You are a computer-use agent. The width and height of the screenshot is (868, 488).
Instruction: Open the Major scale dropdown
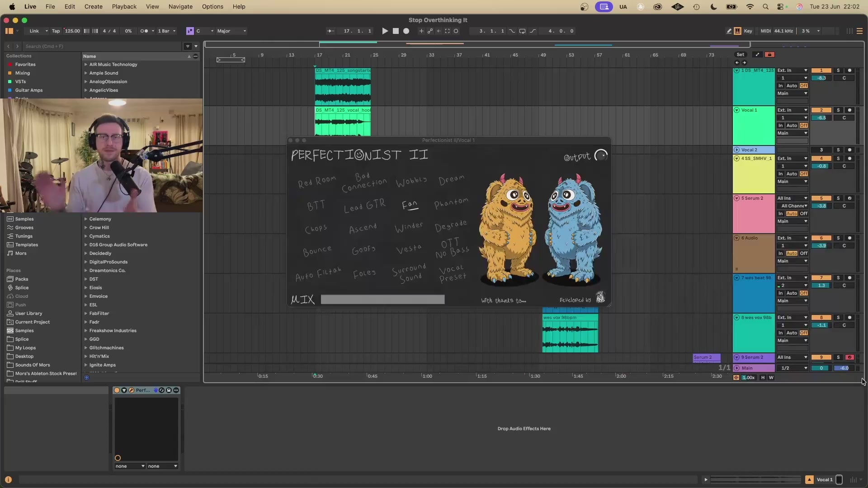(231, 31)
